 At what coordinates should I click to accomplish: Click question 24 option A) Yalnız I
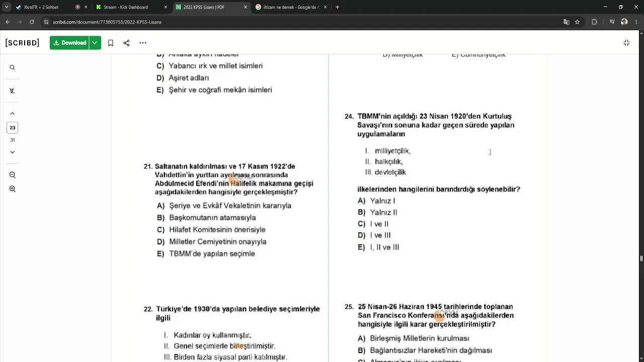(376, 201)
